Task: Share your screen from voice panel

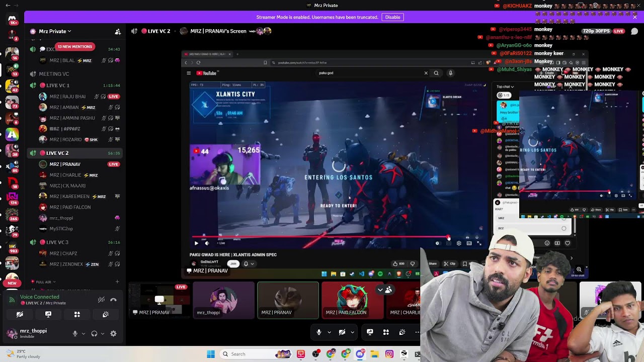Action: (x=48, y=314)
